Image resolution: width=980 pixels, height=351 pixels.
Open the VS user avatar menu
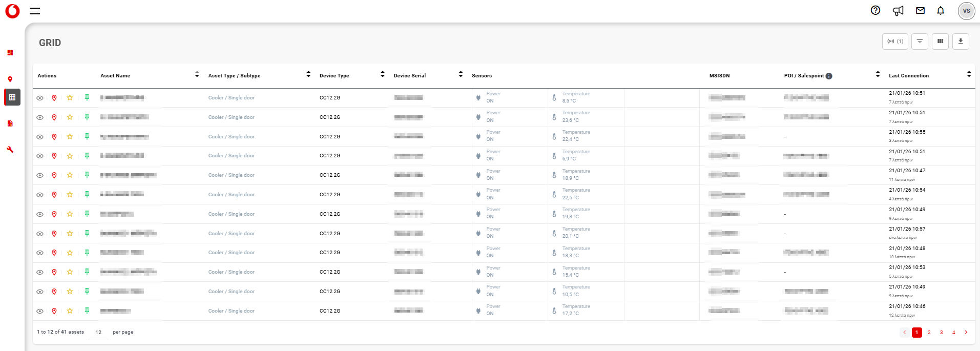(x=966, y=11)
